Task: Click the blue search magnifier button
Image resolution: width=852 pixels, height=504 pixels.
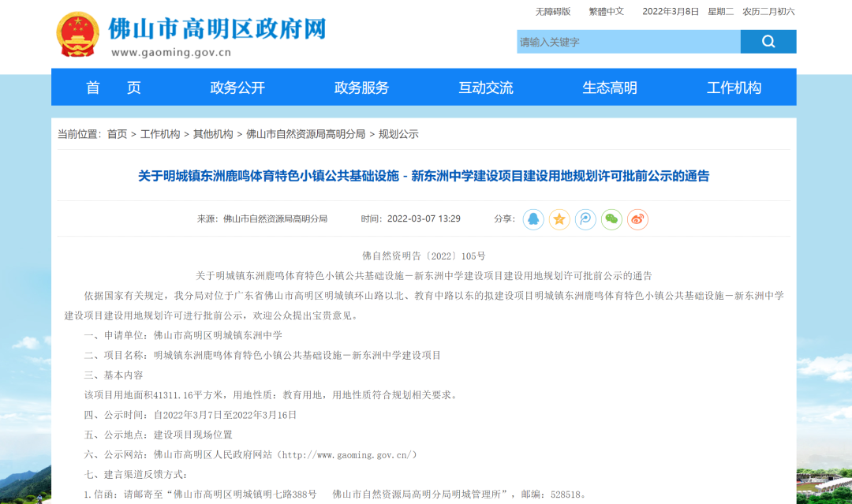Action: pyautogui.click(x=768, y=42)
